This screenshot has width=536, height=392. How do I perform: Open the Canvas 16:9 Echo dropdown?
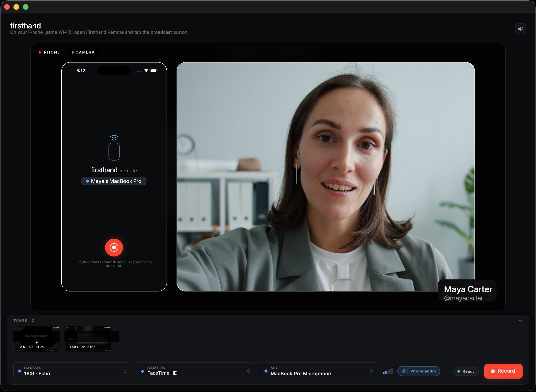pyautogui.click(x=72, y=371)
